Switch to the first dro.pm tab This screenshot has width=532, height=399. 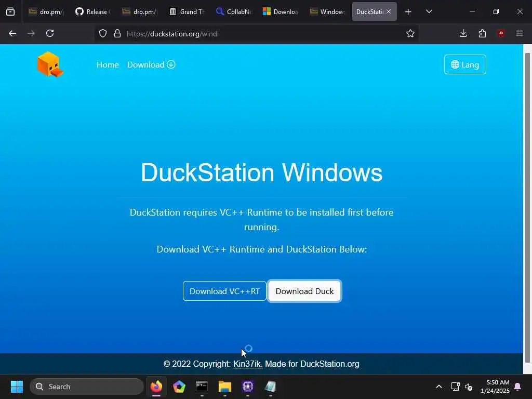(46, 11)
